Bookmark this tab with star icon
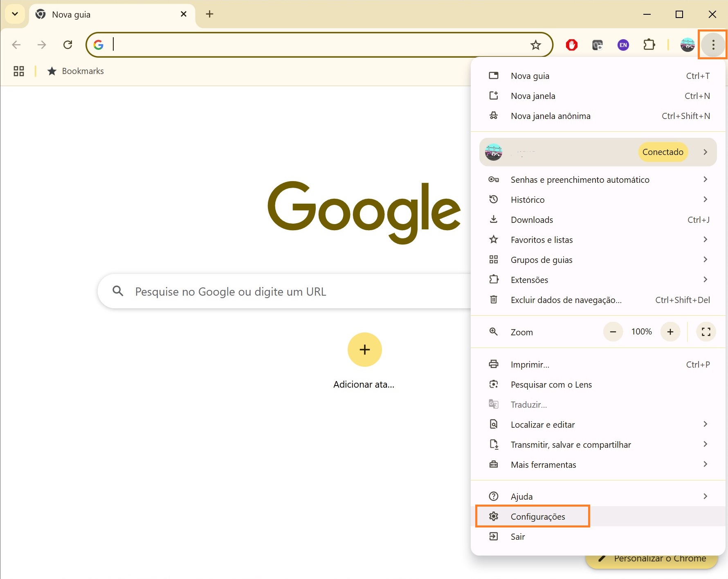Image resolution: width=728 pixels, height=579 pixels. pyautogui.click(x=535, y=45)
